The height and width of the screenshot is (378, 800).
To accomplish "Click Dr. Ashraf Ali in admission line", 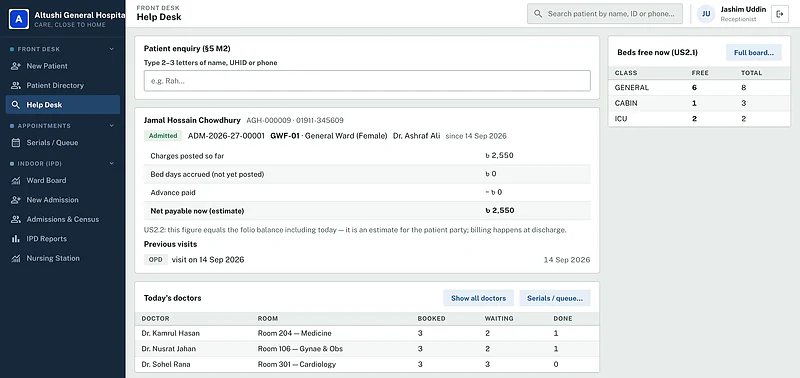I will 416,136.
